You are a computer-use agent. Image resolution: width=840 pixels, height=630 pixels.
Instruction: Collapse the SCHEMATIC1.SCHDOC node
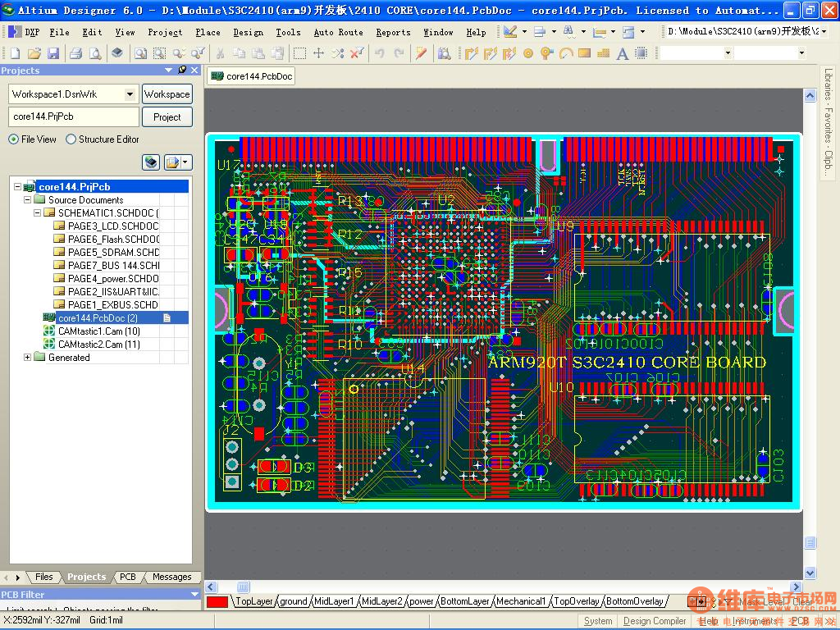click(37, 212)
